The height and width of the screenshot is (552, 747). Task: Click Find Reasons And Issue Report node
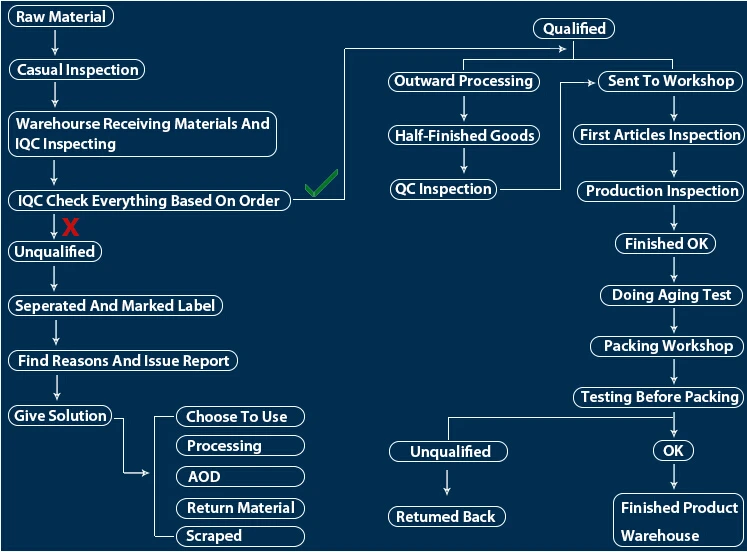click(123, 361)
